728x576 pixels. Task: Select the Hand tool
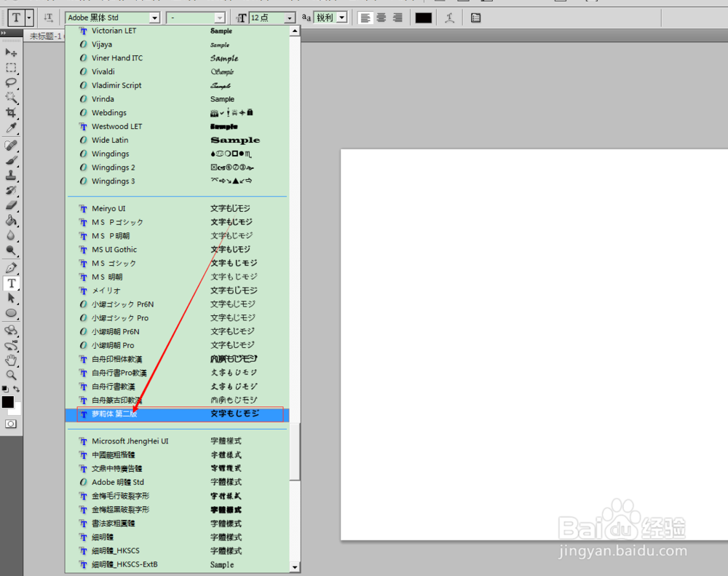[x=11, y=360]
